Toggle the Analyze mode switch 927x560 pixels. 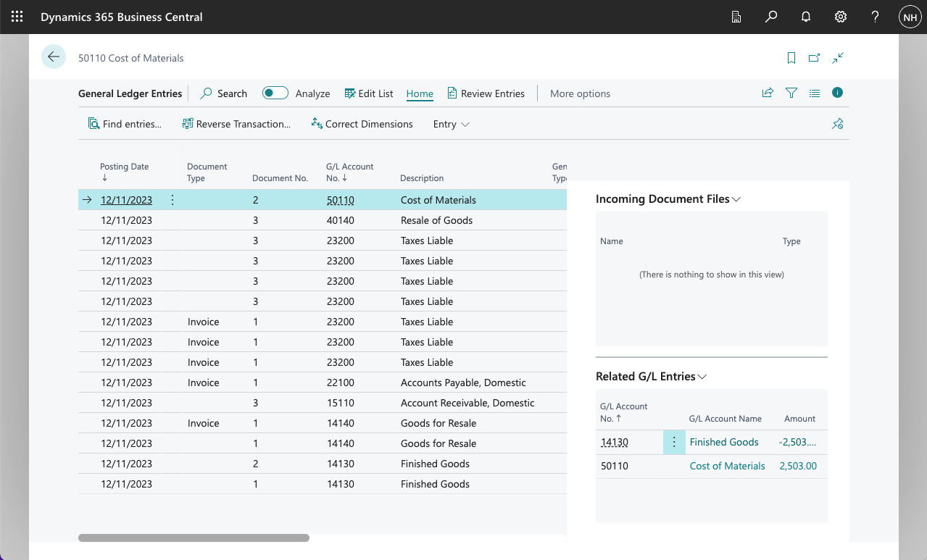click(x=275, y=93)
